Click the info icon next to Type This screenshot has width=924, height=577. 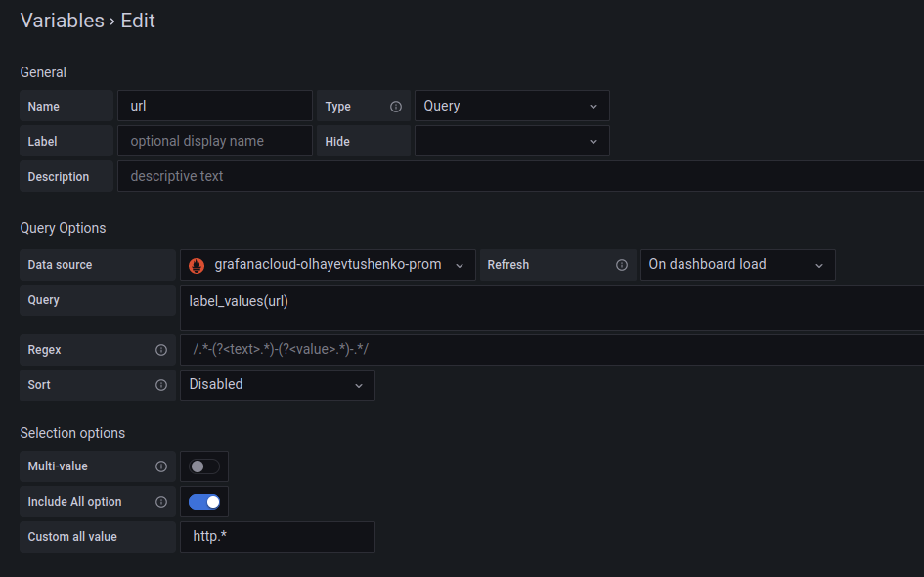tap(396, 107)
